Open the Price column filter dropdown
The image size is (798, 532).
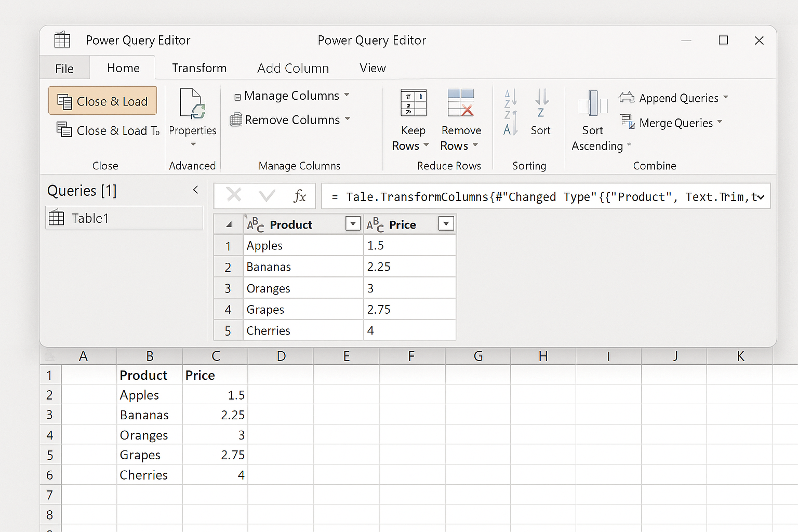point(446,224)
